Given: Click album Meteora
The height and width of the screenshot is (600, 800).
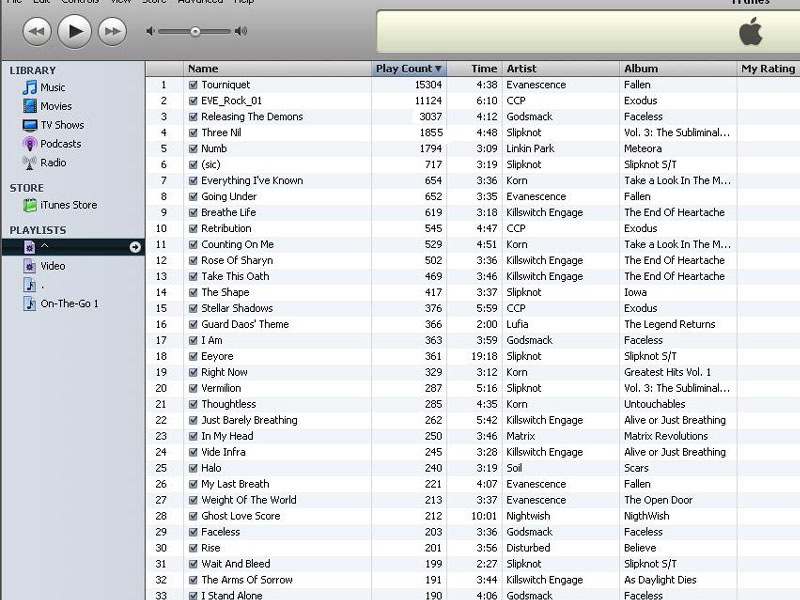Looking at the screenshot, I should [643, 148].
